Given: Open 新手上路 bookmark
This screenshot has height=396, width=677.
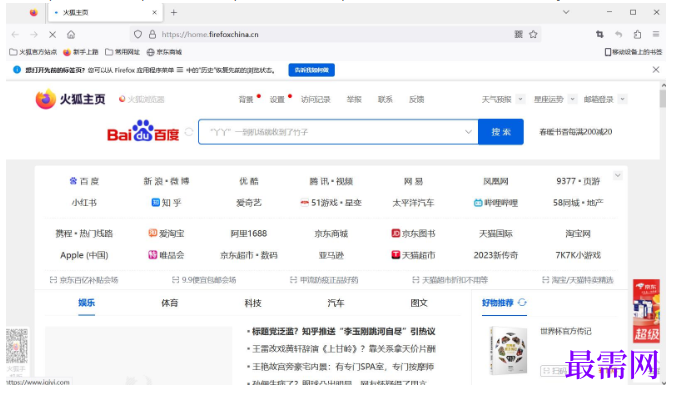Looking at the screenshot, I should 81,52.
